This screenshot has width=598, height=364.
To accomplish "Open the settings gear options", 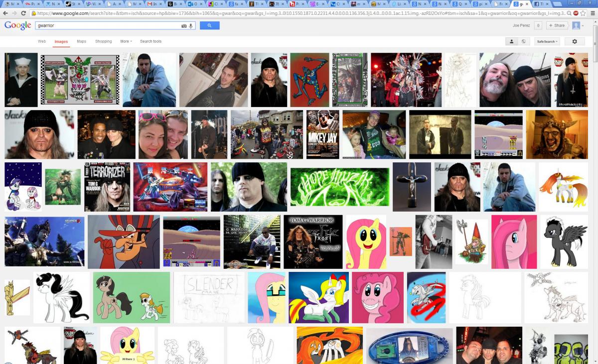I will [574, 41].
